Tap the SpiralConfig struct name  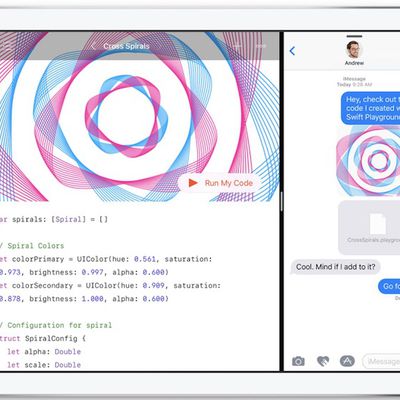pyautogui.click(x=51, y=338)
